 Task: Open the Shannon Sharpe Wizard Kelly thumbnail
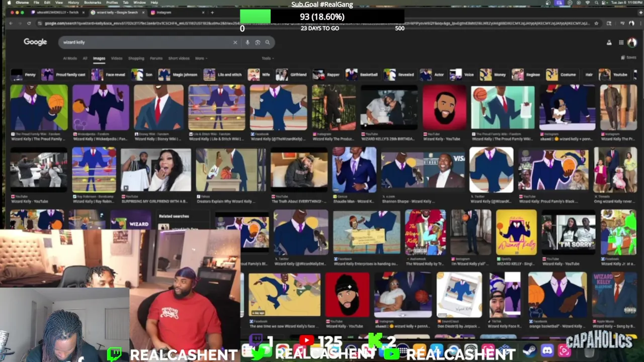(x=423, y=171)
